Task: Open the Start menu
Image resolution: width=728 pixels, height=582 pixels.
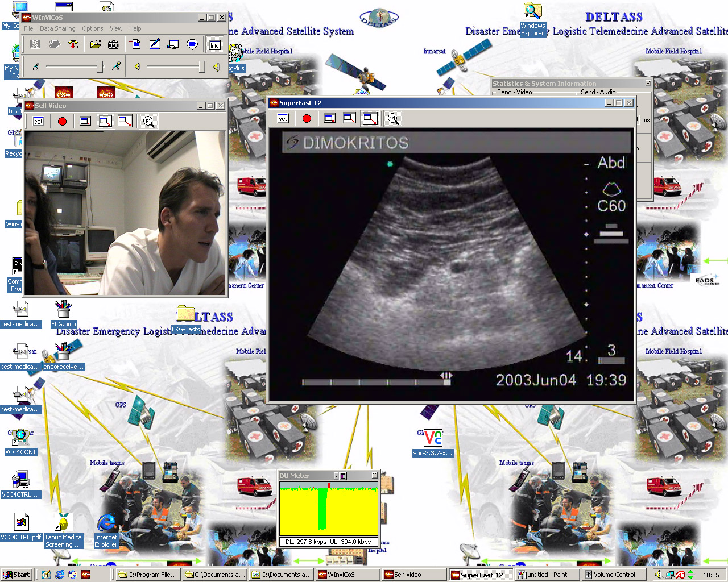Action: [16, 575]
